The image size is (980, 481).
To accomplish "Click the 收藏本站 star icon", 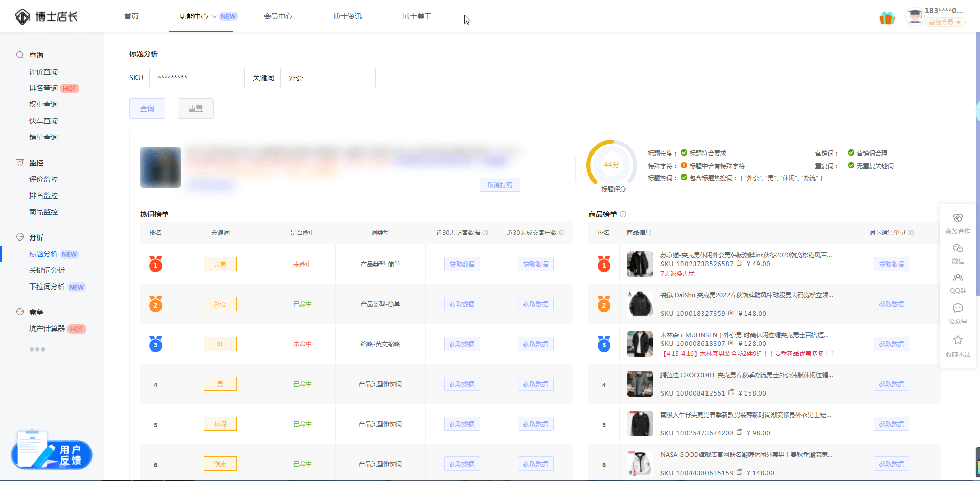I will [958, 340].
